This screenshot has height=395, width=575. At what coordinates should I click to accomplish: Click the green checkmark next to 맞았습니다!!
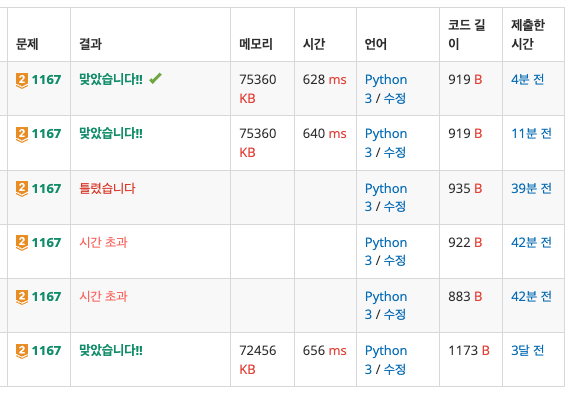point(155,78)
